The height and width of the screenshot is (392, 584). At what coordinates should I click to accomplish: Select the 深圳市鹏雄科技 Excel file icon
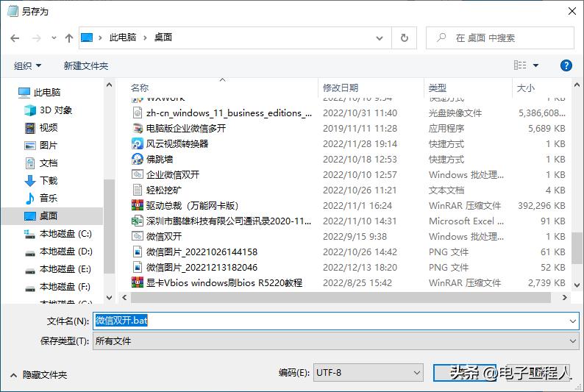(138, 221)
